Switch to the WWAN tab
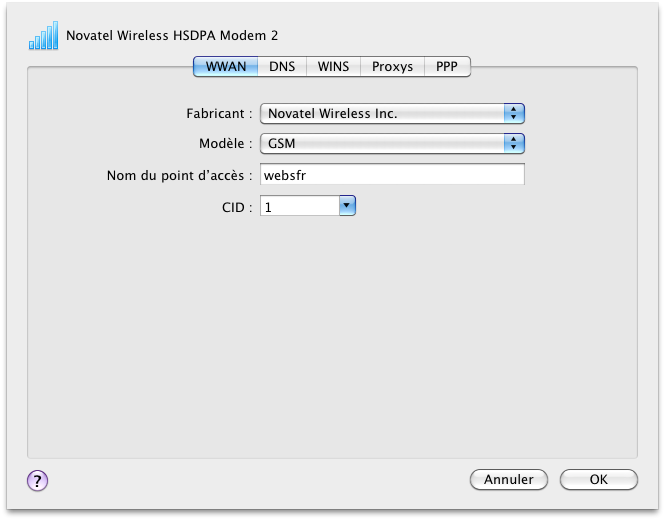This screenshot has height=520, width=665. [226, 67]
